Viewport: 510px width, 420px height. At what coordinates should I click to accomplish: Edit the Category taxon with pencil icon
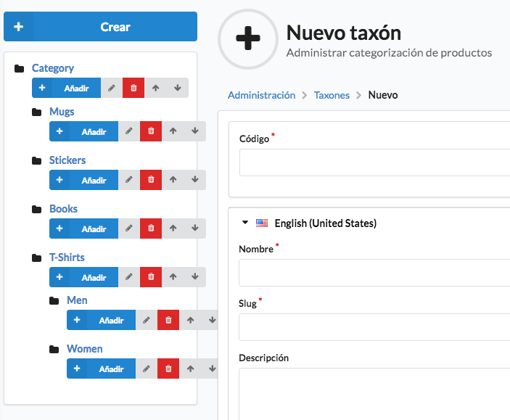[112, 88]
